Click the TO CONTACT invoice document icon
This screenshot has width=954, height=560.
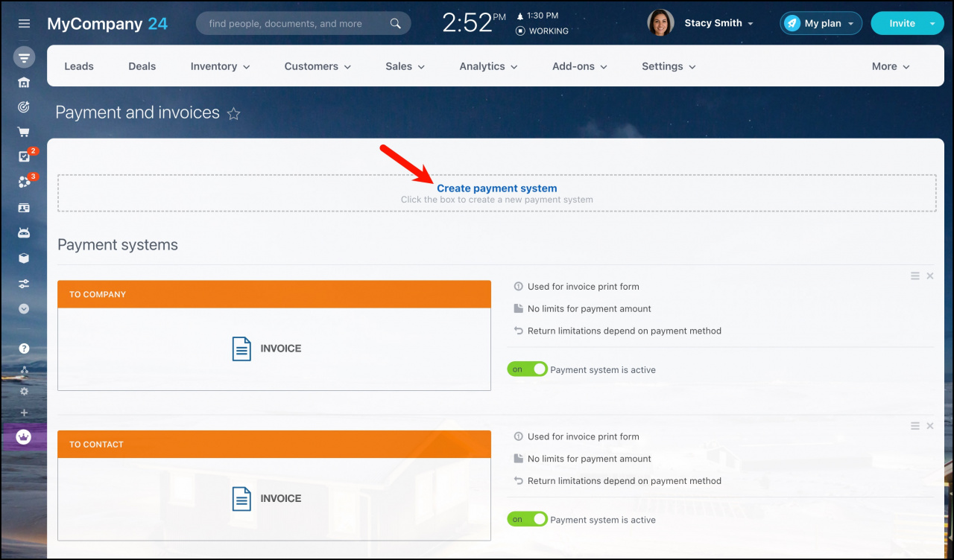click(241, 499)
